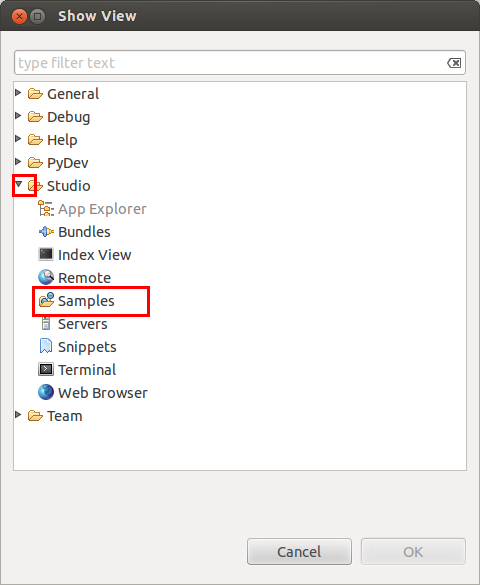Image resolution: width=480 pixels, height=585 pixels.
Task: Click the App Explorer tree icon
Action: click(x=46, y=209)
